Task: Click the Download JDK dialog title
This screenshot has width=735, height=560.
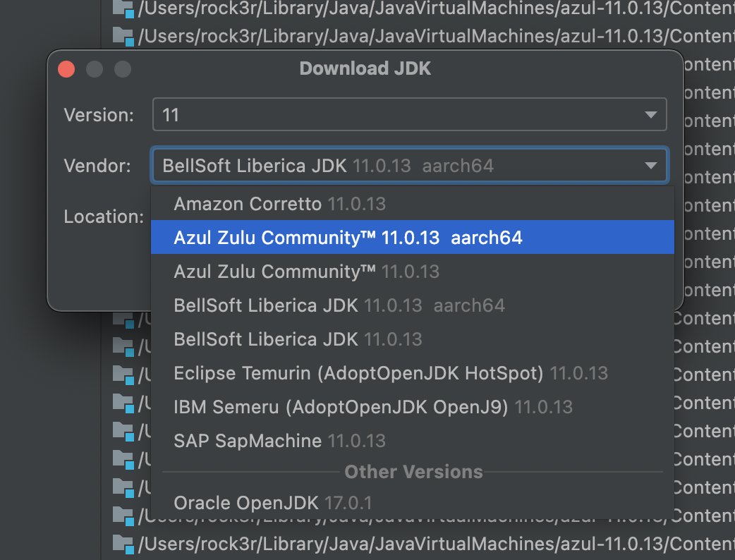Action: (x=365, y=68)
